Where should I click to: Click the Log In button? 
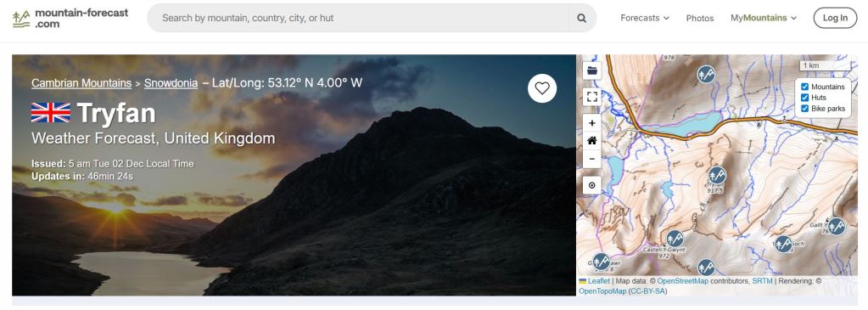click(x=835, y=18)
